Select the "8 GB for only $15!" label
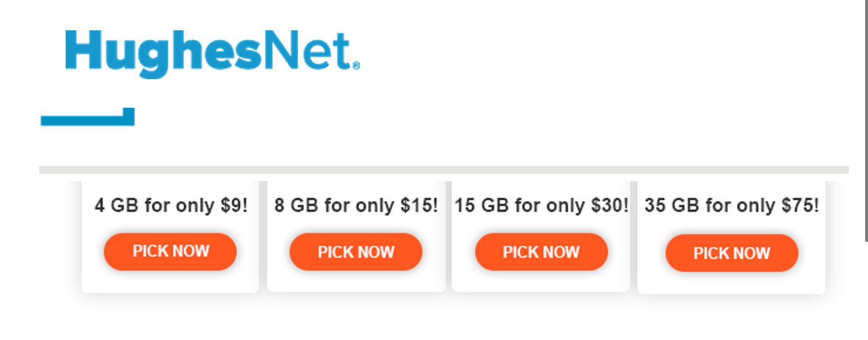868x340 pixels. pyautogui.click(x=356, y=206)
